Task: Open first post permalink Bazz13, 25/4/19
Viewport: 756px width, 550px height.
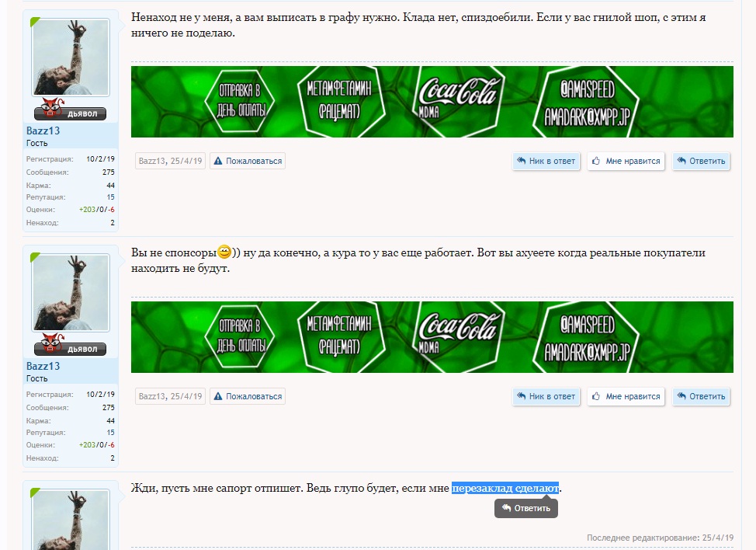Action: (170, 161)
